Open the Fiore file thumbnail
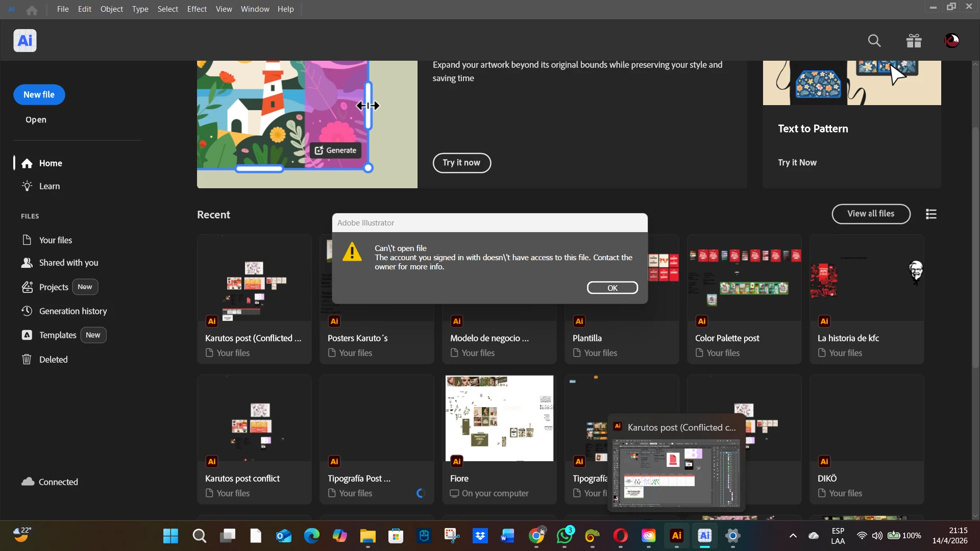This screenshot has width=980, height=551. click(499, 418)
